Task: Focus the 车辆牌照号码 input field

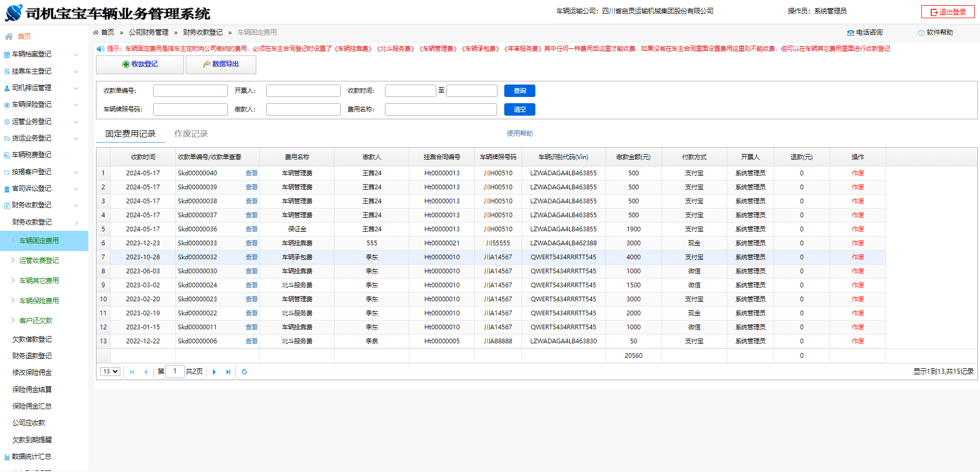Action: point(190,109)
